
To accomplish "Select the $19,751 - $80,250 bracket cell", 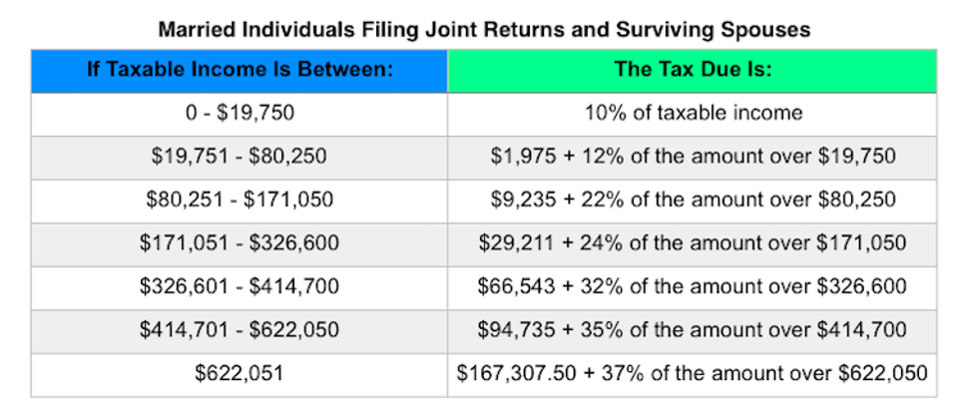I will click(239, 157).
